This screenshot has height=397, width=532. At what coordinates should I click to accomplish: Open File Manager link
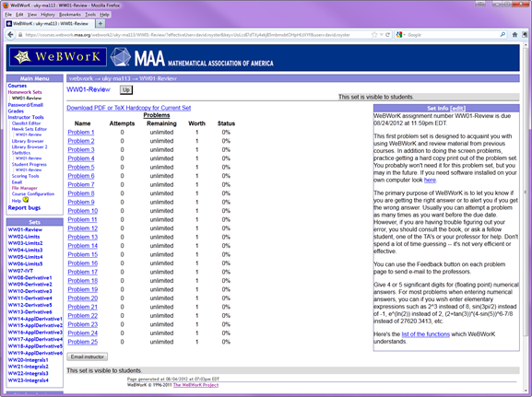pyautogui.click(x=24, y=188)
